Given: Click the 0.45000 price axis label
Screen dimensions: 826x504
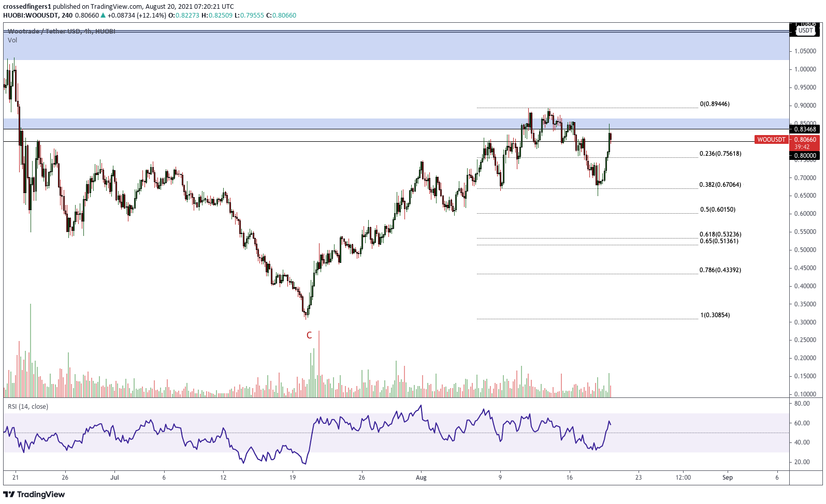Looking at the screenshot, I should [805, 268].
